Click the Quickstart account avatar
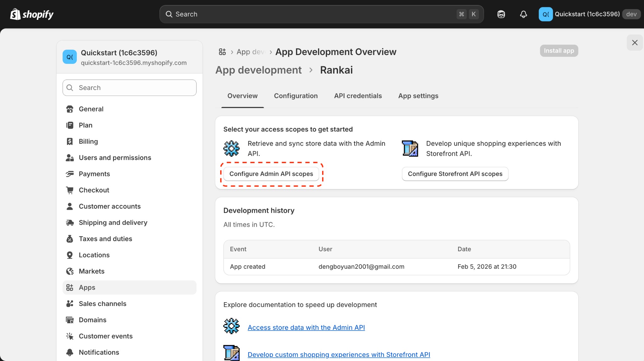644x361 pixels. tap(546, 14)
